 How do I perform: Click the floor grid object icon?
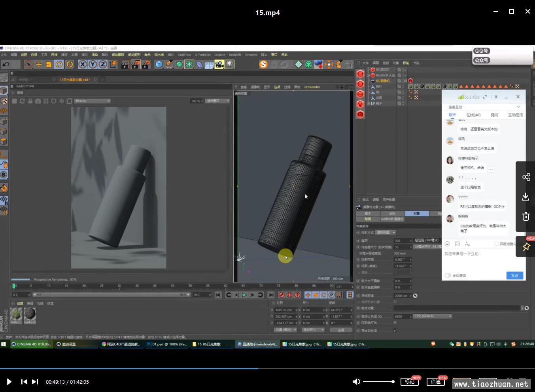click(210, 64)
